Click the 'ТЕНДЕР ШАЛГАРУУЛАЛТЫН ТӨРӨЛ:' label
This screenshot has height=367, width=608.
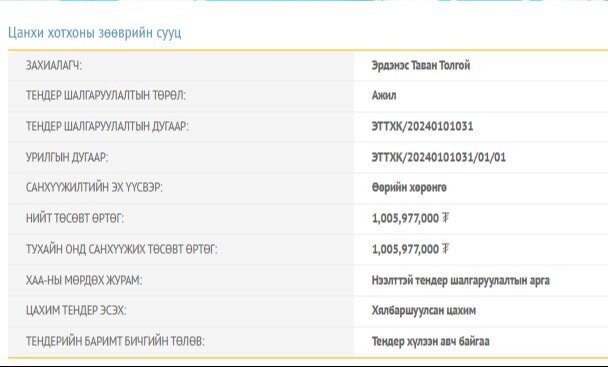point(106,95)
